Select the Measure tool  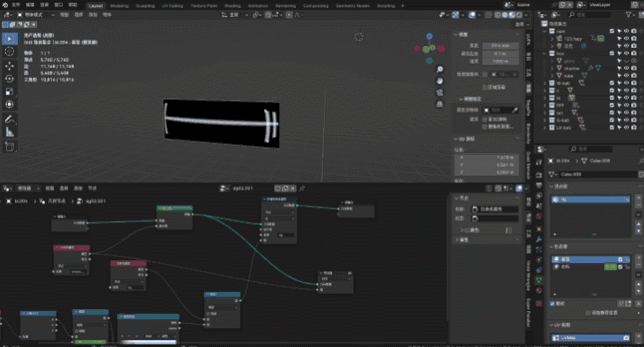[x=10, y=132]
